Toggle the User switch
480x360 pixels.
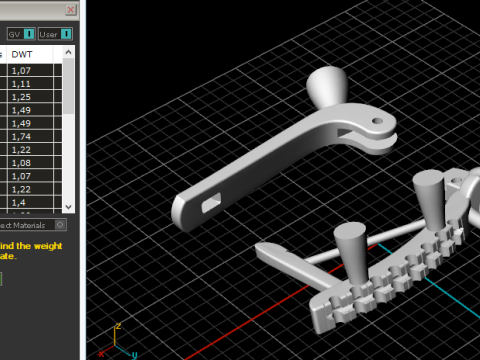[x=66, y=34]
